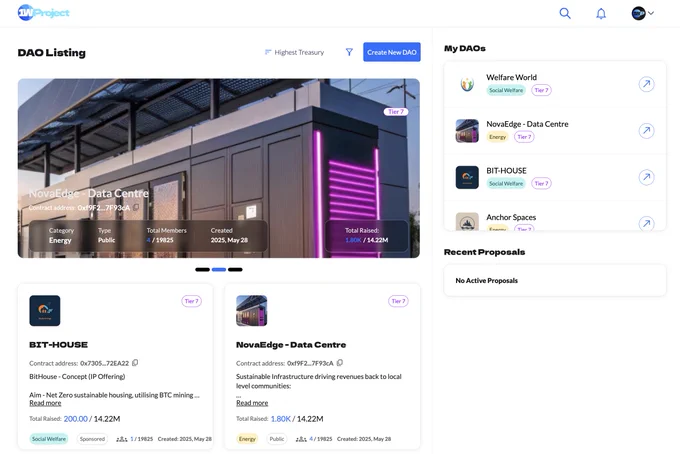Click Read more on BIT-HOUSE card
The width and height of the screenshot is (680, 454).
[x=45, y=403]
